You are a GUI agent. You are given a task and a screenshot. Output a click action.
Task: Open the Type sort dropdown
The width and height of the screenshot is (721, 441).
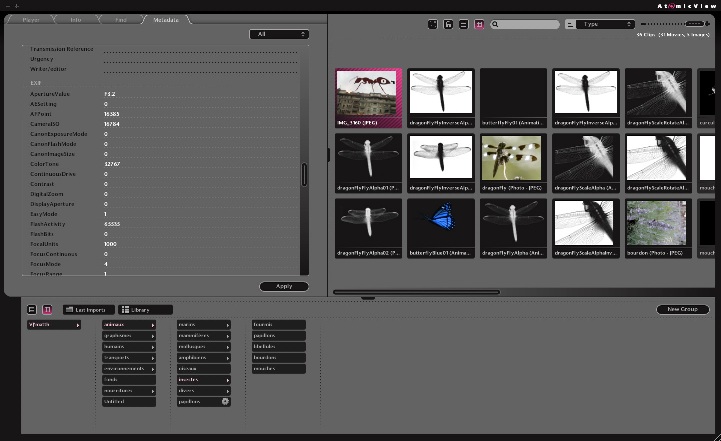pyautogui.click(x=605, y=24)
